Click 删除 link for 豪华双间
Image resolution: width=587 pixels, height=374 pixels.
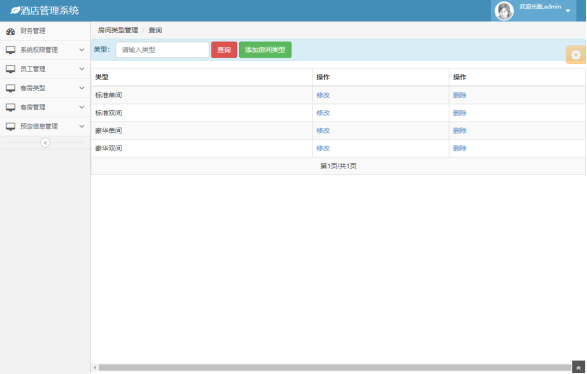pos(460,148)
